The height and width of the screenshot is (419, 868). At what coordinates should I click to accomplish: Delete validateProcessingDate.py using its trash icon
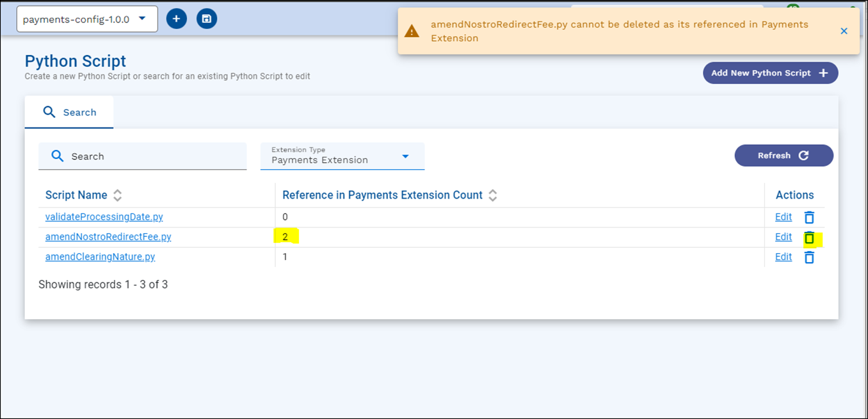(809, 217)
